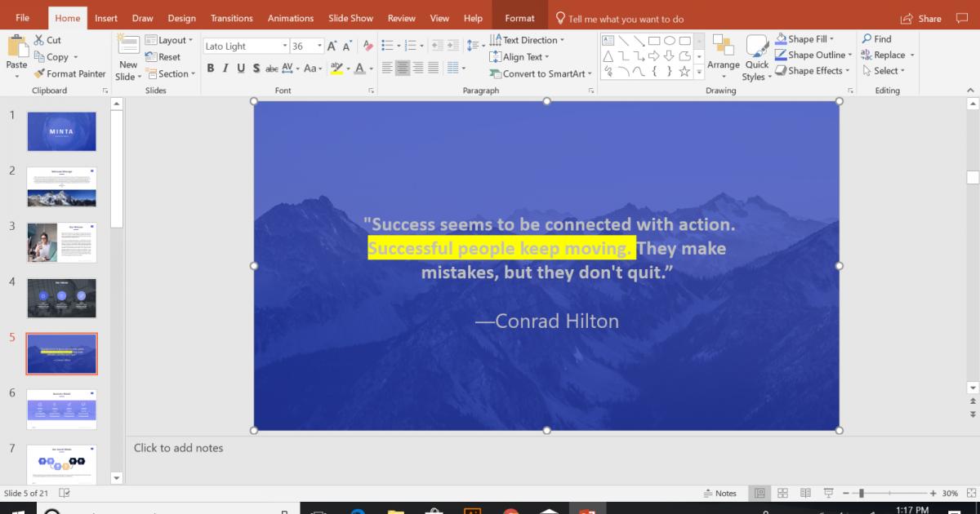Open the Shape Fill dropdown

click(x=808, y=38)
